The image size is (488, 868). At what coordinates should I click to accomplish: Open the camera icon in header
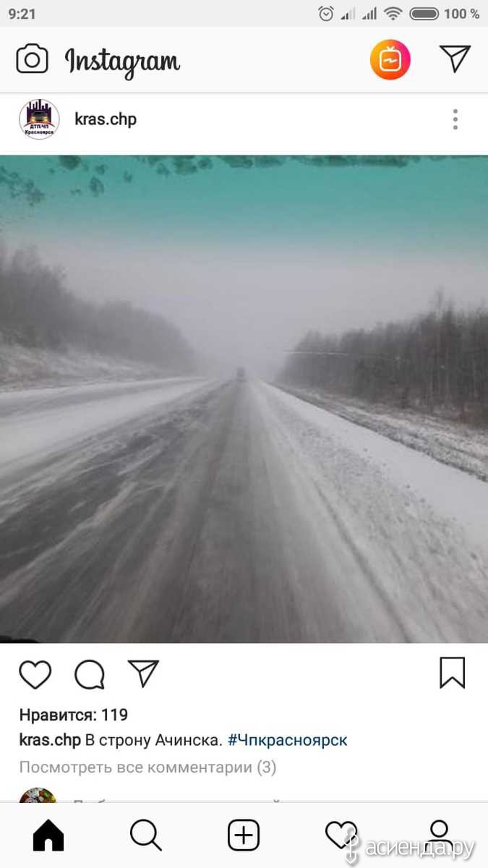[33, 59]
